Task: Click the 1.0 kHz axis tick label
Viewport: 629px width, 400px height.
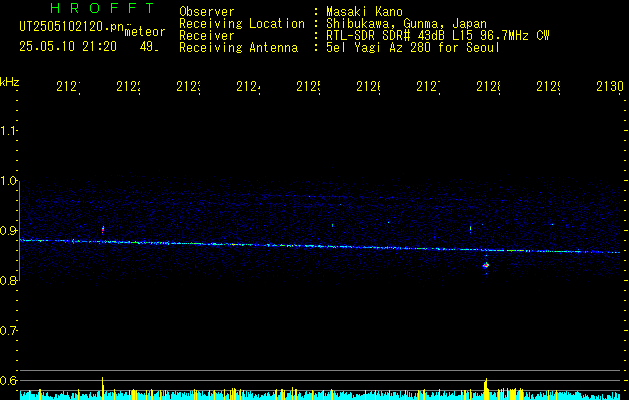Action: point(8,181)
